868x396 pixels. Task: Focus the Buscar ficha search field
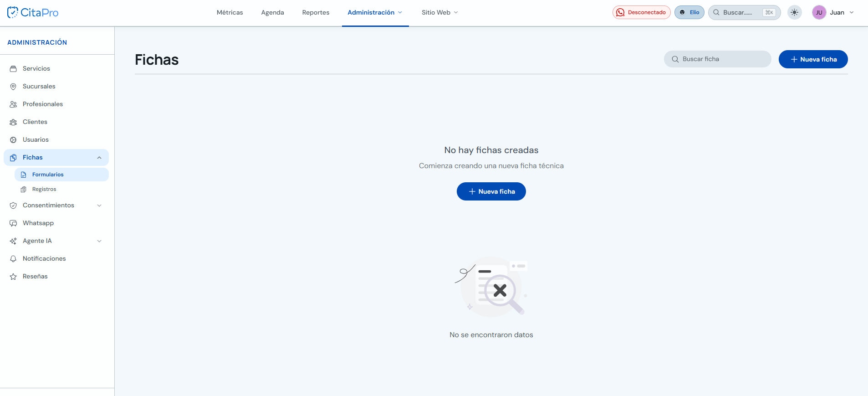tap(717, 59)
